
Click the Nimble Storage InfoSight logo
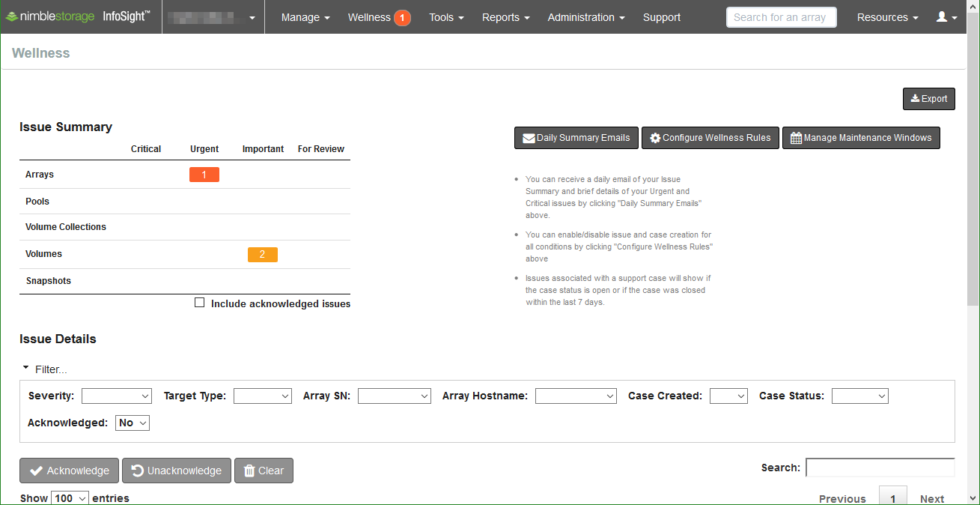pos(78,16)
